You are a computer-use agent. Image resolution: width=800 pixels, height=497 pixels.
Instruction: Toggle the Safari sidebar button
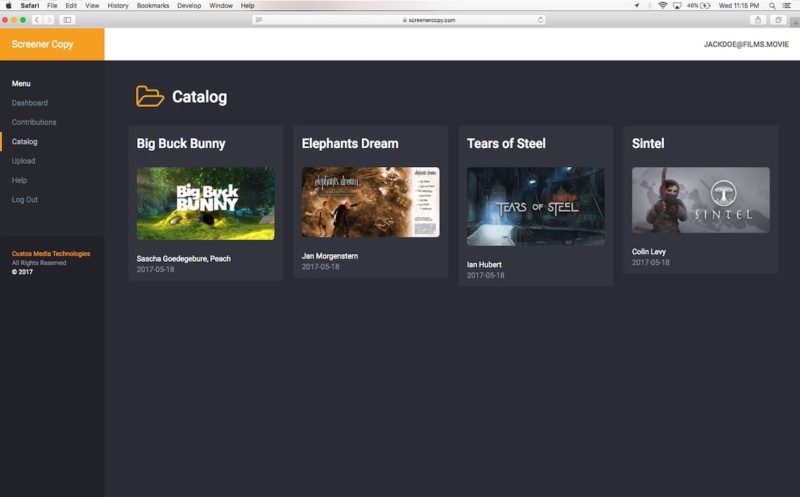[67, 20]
